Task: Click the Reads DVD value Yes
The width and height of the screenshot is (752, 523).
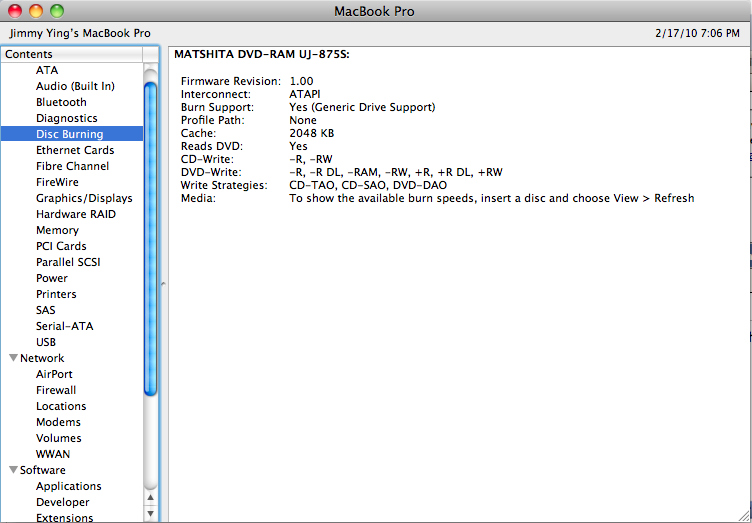Action: 298,146
